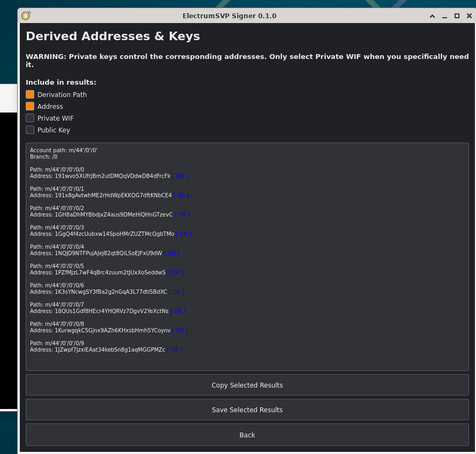Click the ElectrumSVP Signer 0.1.0 title bar
Image resolution: width=476 pixels, height=454 pixels.
(229, 16)
